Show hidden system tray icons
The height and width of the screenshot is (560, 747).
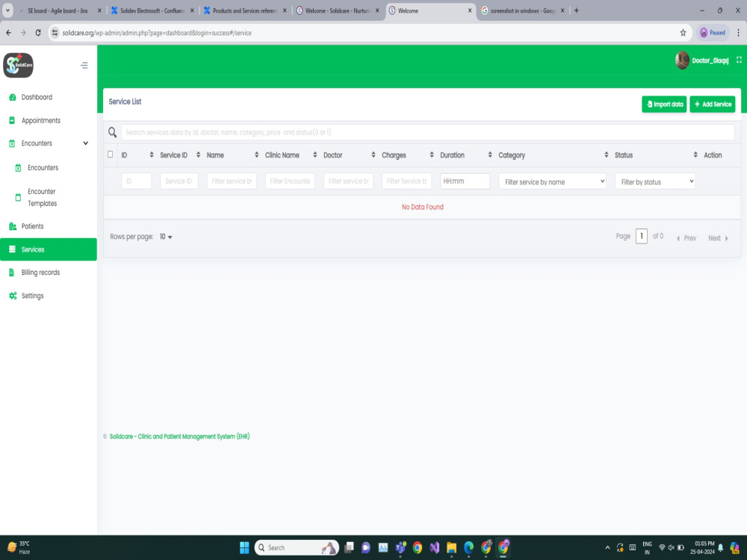607,547
